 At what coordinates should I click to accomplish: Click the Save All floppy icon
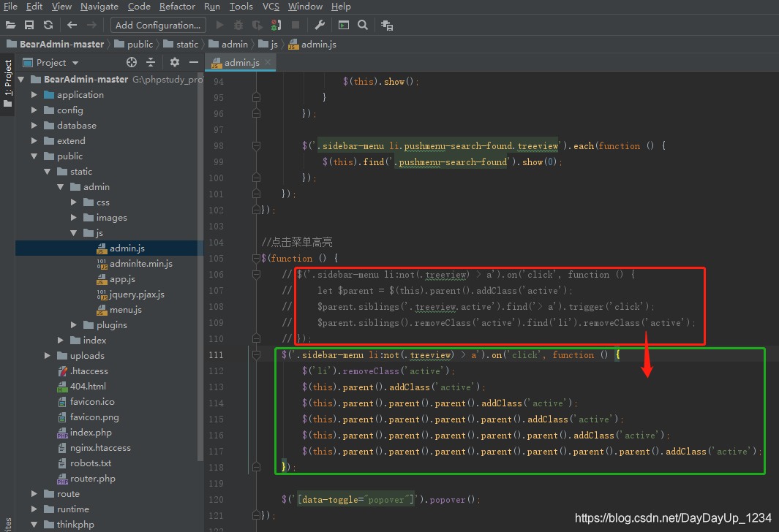(x=29, y=25)
